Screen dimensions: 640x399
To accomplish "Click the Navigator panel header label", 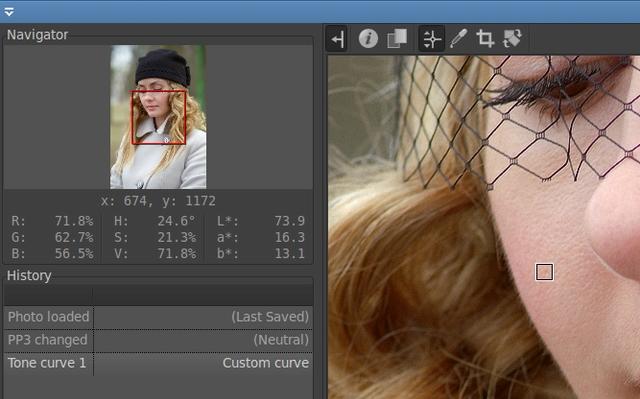I will click(38, 35).
